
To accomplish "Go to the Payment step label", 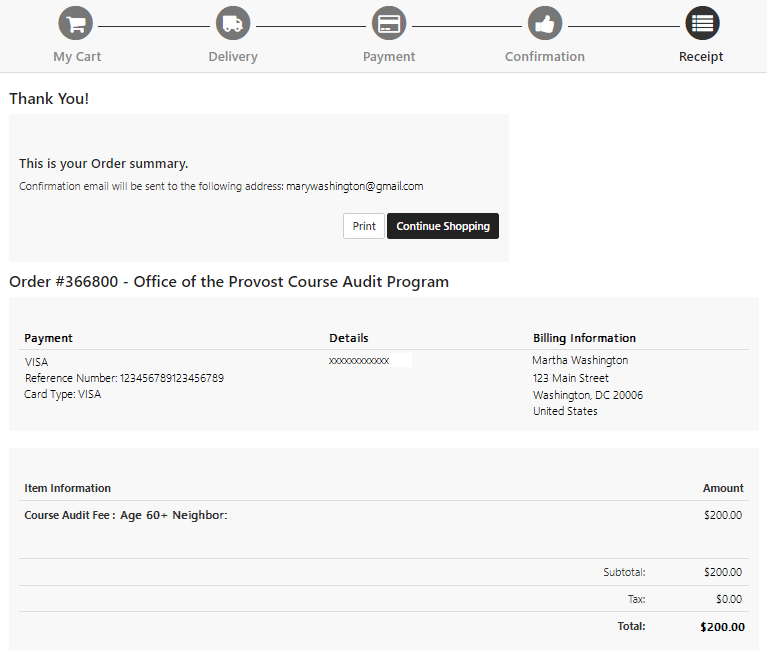I will (x=389, y=57).
